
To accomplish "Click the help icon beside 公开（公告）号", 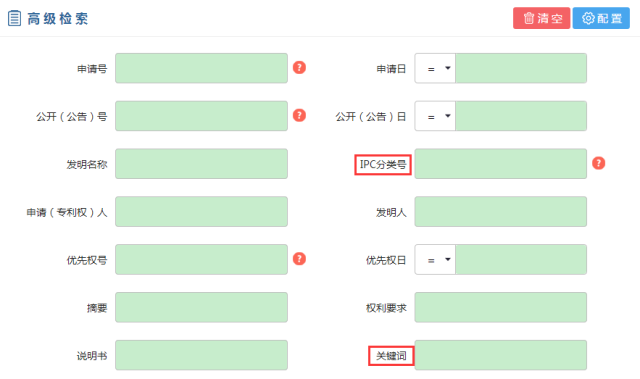I will pyautogui.click(x=299, y=115).
